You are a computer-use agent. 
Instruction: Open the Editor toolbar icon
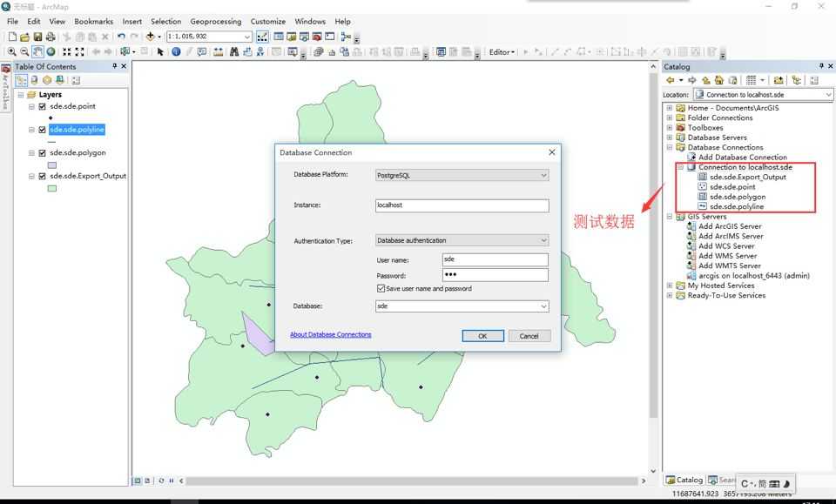pos(262,37)
